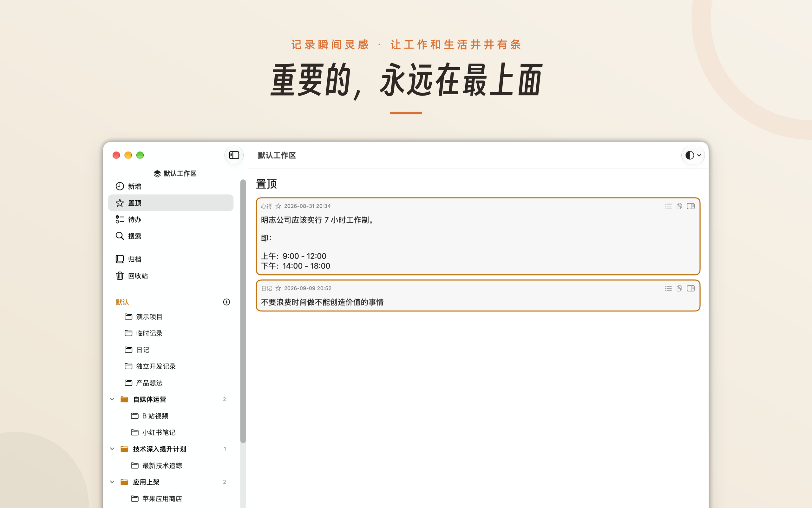
Task: Click the 2026-08-31 20:34 timestamp
Action: (307, 206)
